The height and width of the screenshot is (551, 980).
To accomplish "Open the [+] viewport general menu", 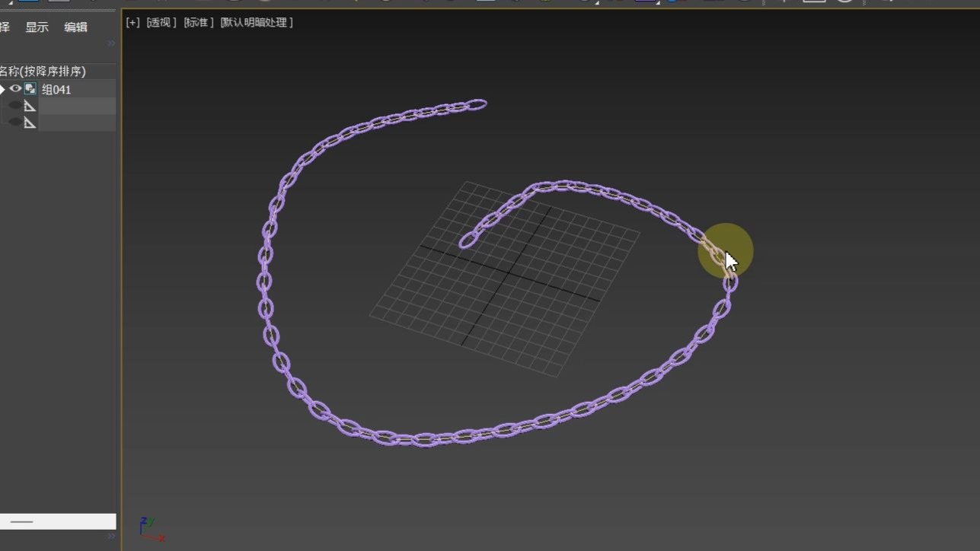I will coord(132,23).
